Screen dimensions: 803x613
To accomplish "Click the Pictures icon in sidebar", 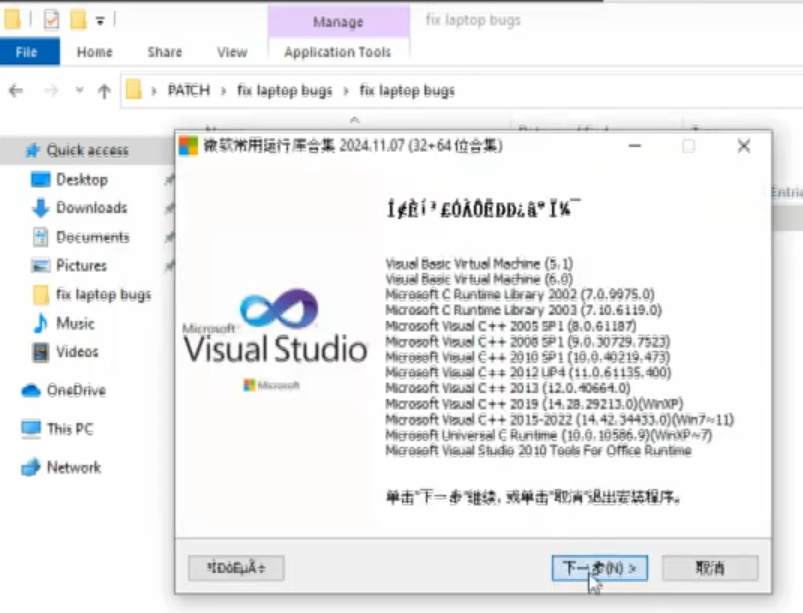I will click(x=40, y=266).
